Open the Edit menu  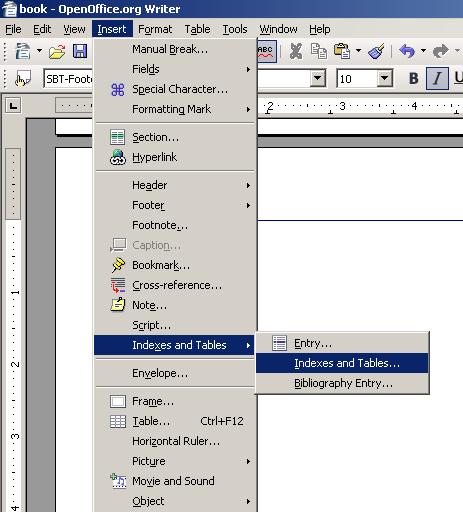pyautogui.click(x=42, y=29)
